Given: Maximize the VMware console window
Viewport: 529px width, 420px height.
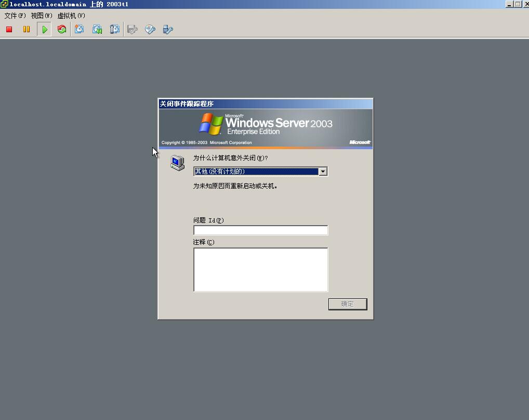Looking at the screenshot, I should [518, 4].
